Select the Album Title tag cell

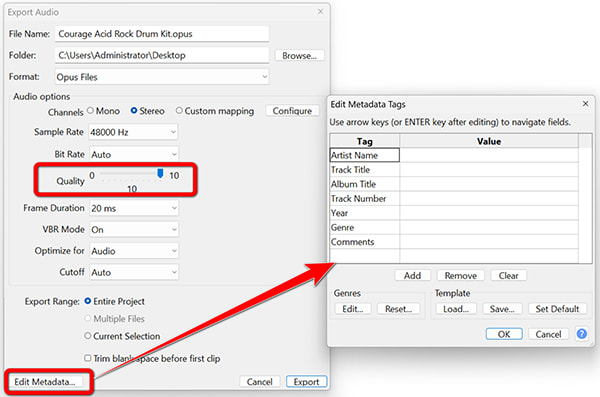365,184
